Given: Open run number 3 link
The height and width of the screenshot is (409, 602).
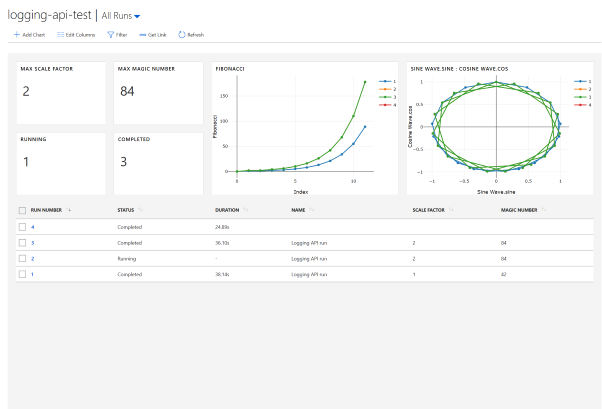Looking at the screenshot, I should coord(32,242).
